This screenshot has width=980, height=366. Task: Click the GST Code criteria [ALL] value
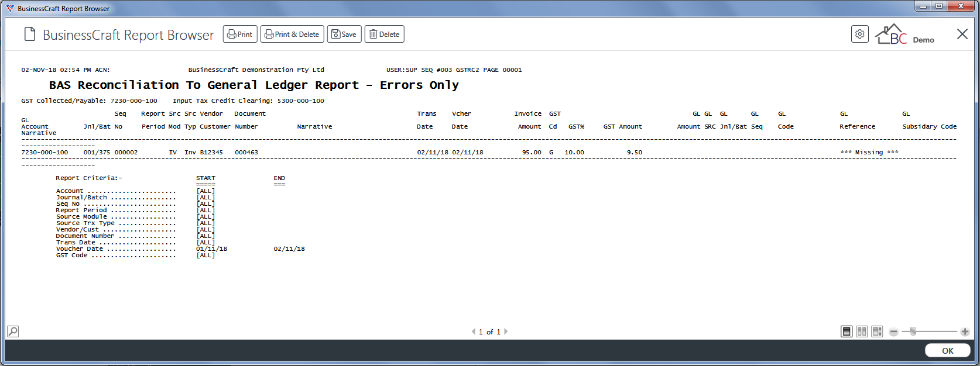205,255
